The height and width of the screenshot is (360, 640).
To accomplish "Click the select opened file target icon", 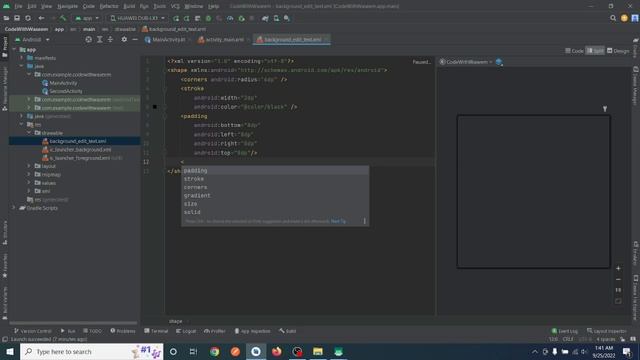I will pos(89,39).
